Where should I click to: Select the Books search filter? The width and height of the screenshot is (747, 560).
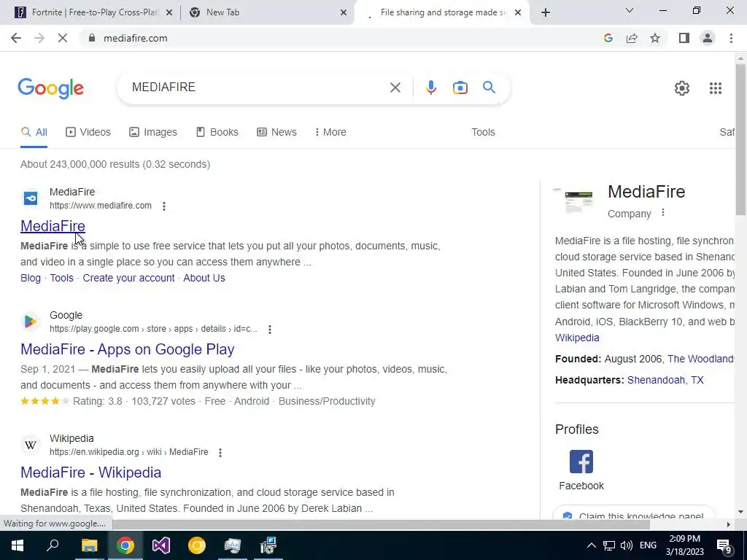point(217,133)
